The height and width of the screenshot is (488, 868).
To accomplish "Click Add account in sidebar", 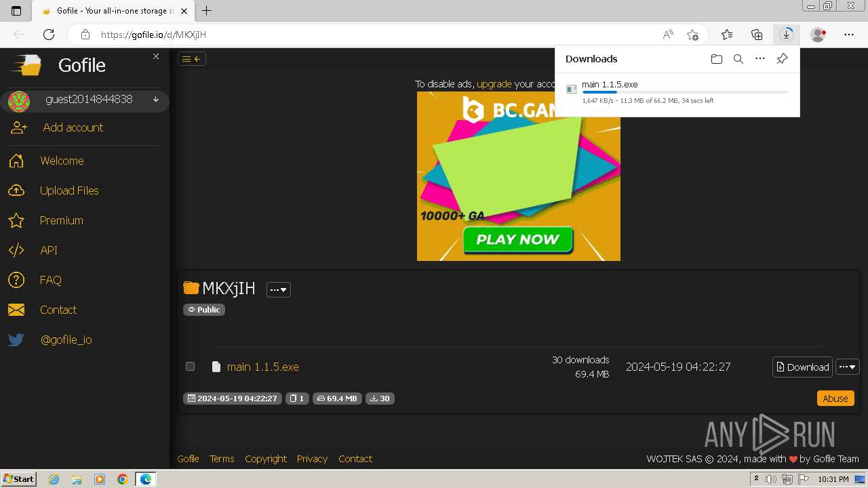I will pos(73,127).
